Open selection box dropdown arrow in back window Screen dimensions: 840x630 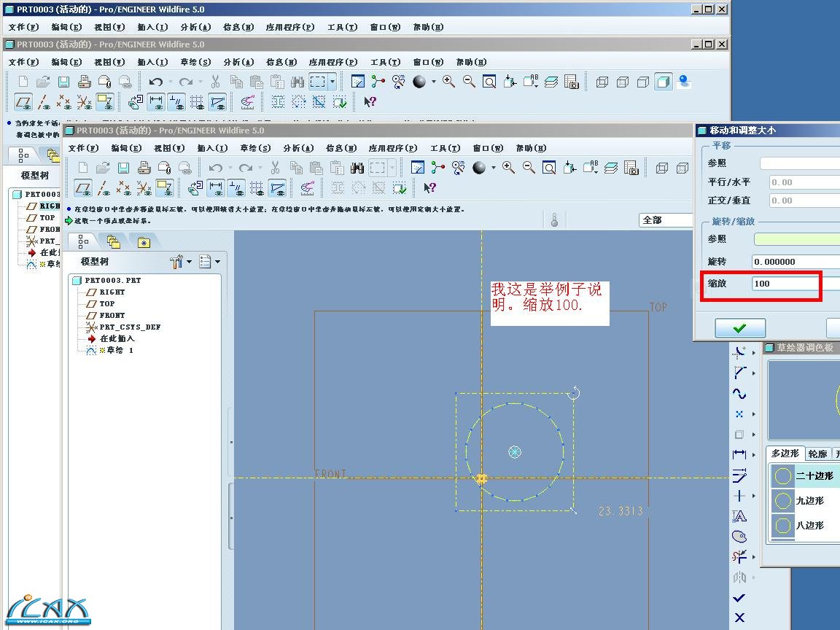[x=332, y=82]
